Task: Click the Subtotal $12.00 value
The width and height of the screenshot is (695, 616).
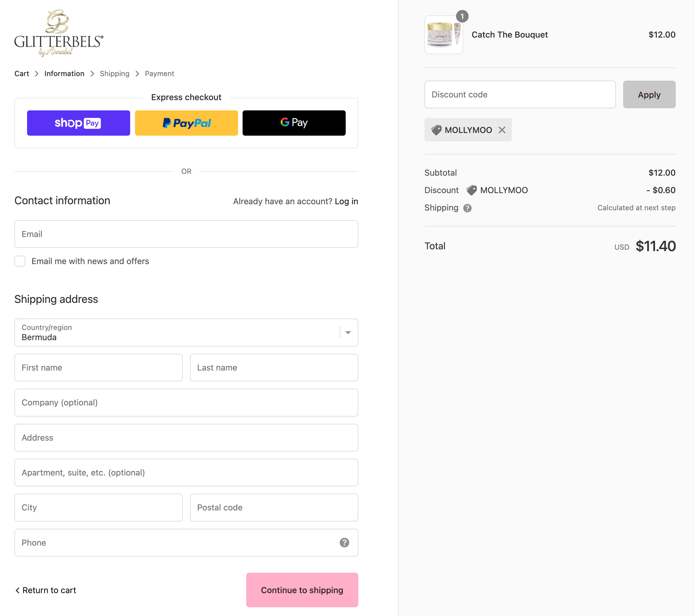Action: [662, 173]
